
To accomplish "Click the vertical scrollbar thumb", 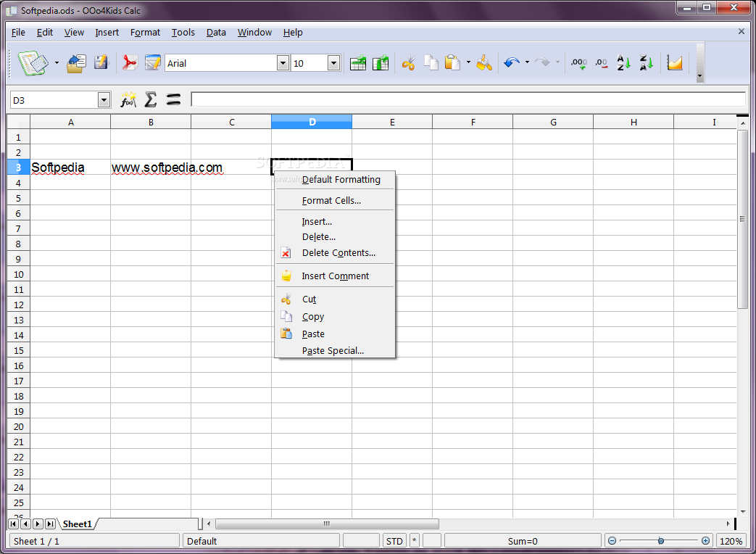I will click(x=742, y=220).
